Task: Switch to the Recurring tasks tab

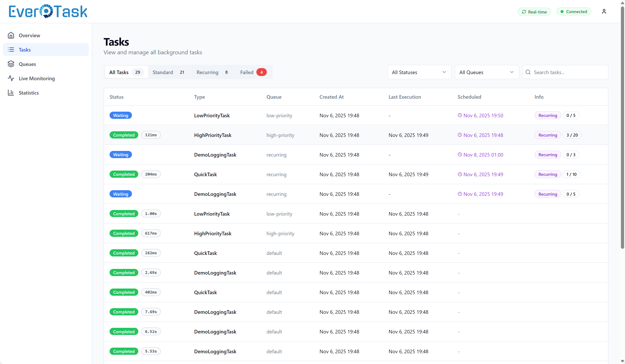Action: pyautogui.click(x=207, y=72)
